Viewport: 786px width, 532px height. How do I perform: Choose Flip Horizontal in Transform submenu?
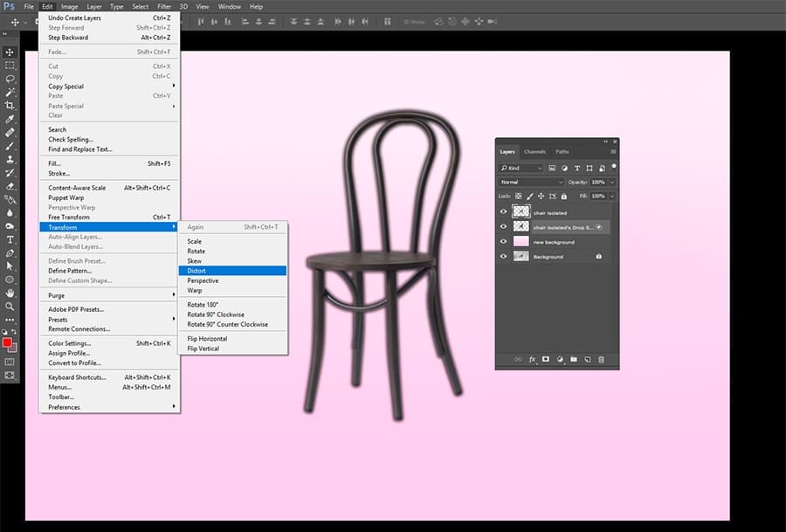[x=232, y=338]
